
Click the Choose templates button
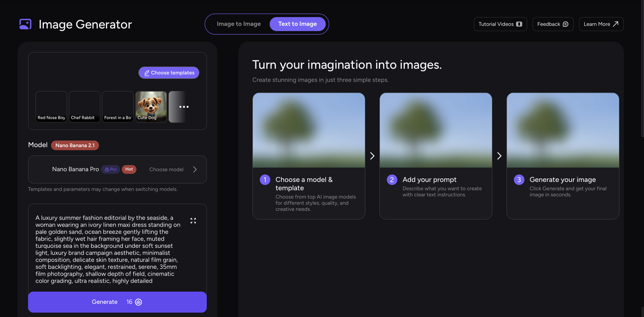coord(169,73)
